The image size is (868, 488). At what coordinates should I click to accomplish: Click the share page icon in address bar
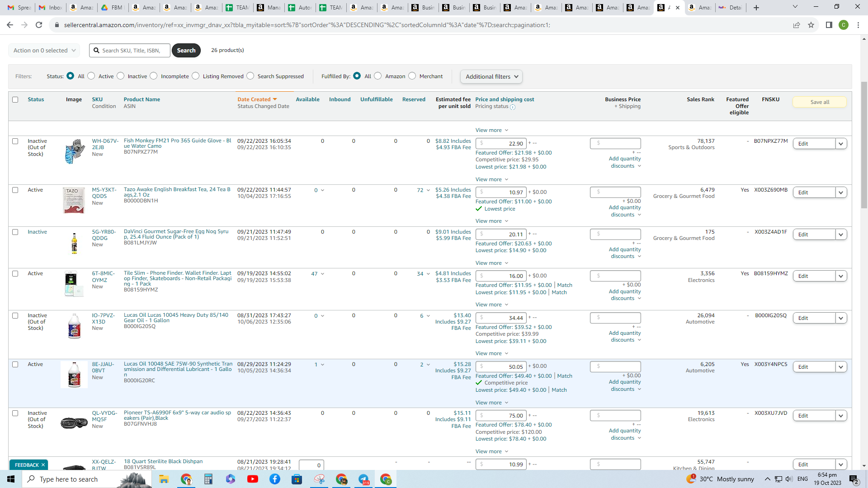coord(797,25)
